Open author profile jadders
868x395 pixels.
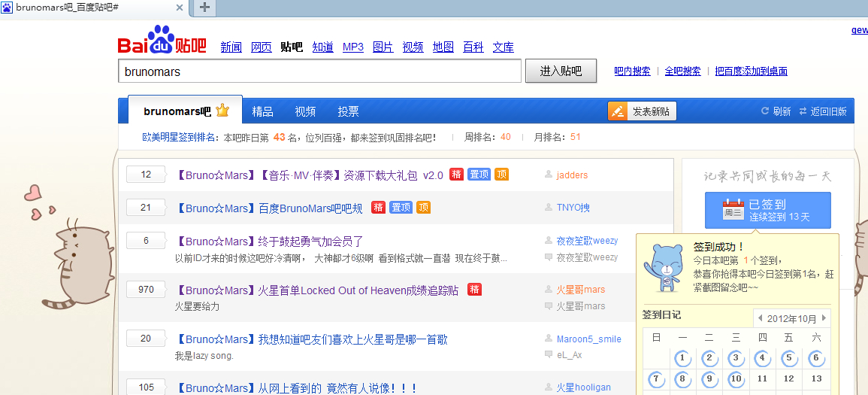572,175
